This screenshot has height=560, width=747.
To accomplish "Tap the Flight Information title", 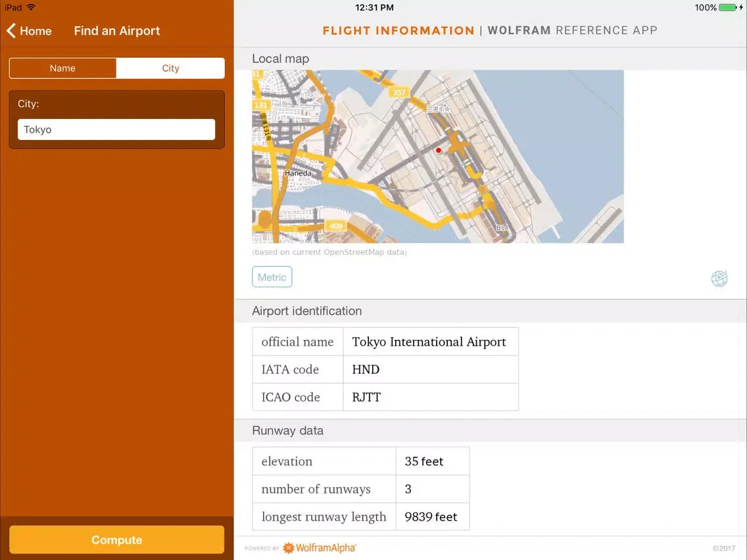I will (x=398, y=30).
